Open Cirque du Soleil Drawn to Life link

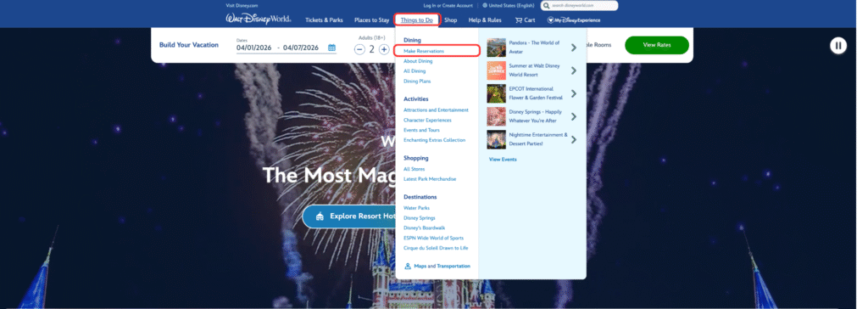(436, 248)
